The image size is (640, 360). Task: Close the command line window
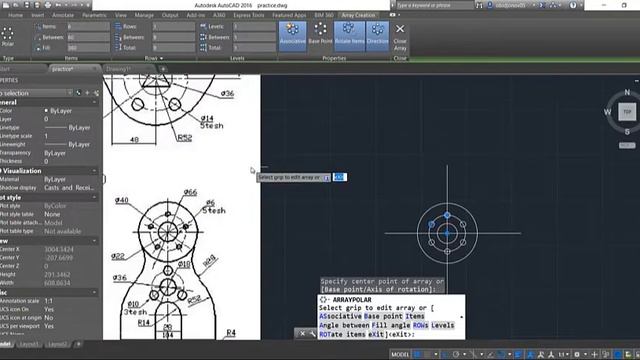coord(302,334)
